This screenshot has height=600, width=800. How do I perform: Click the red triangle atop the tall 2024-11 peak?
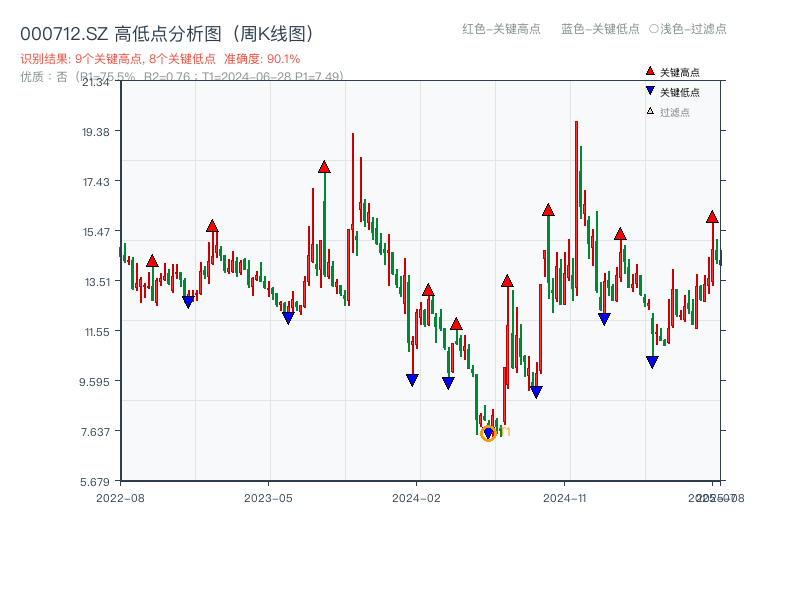(x=547, y=210)
